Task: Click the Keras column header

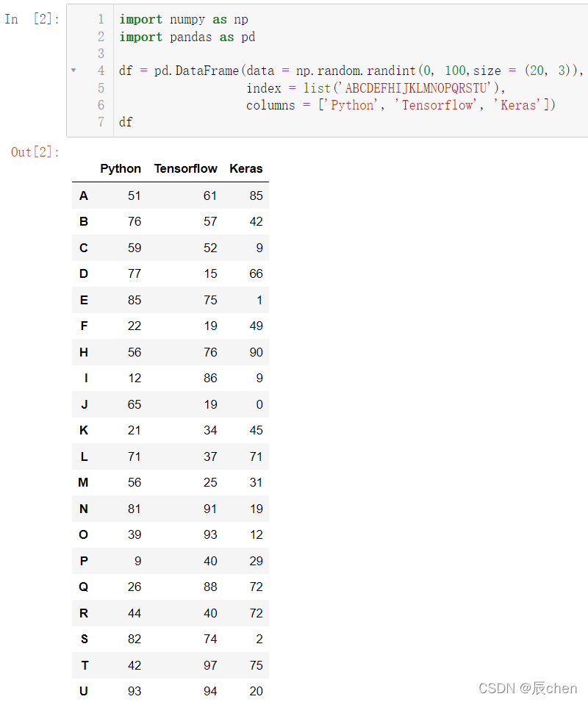Action: [246, 169]
